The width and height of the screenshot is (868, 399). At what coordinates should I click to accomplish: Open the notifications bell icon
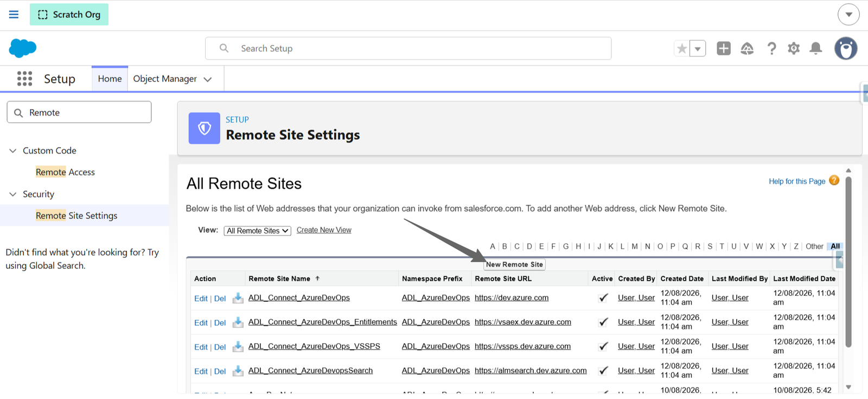(816, 48)
